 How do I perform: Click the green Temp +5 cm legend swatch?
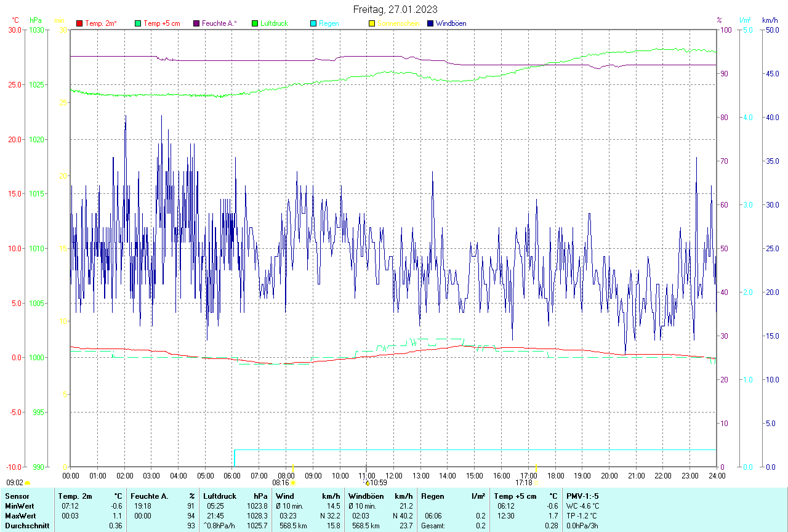(x=138, y=23)
